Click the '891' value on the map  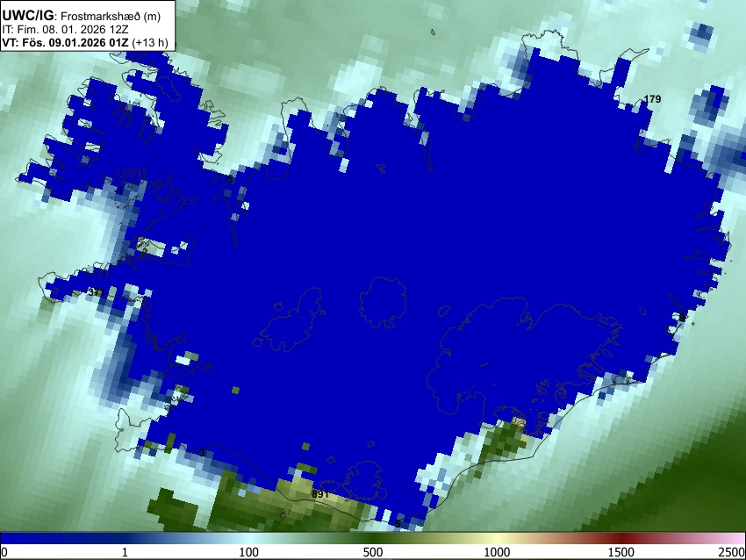click(x=320, y=494)
